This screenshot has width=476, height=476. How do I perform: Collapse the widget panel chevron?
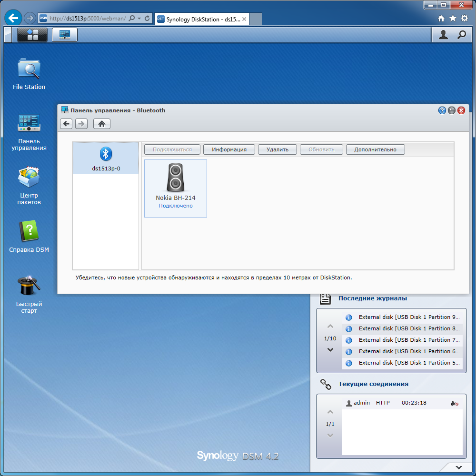(459, 467)
